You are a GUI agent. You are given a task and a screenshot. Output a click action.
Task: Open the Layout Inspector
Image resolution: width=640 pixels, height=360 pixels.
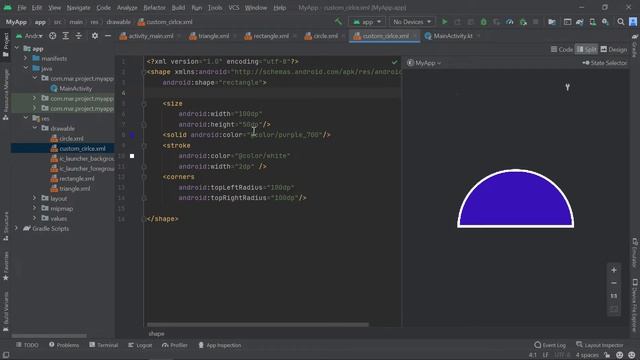click(x=600, y=345)
